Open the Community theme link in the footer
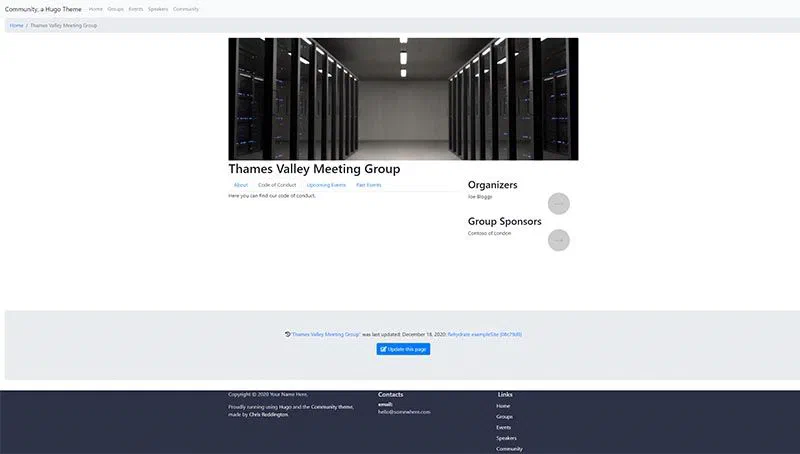Image resolution: width=800 pixels, height=454 pixels. tap(332, 407)
